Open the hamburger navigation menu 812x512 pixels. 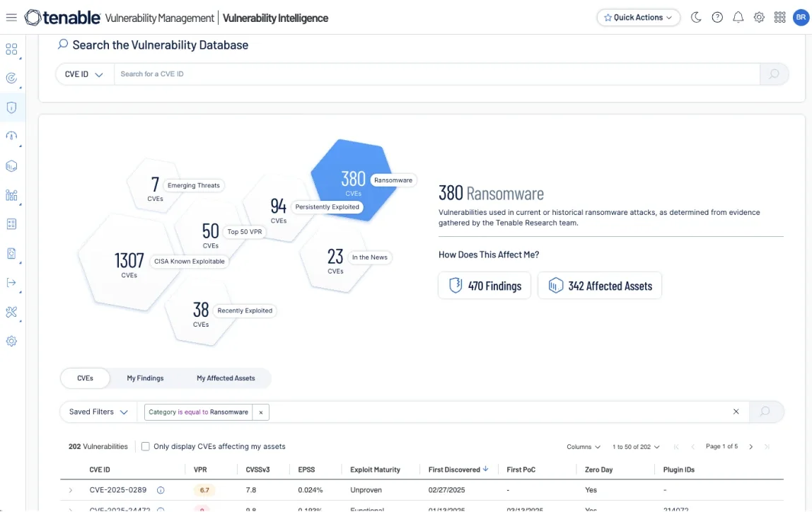11,18
